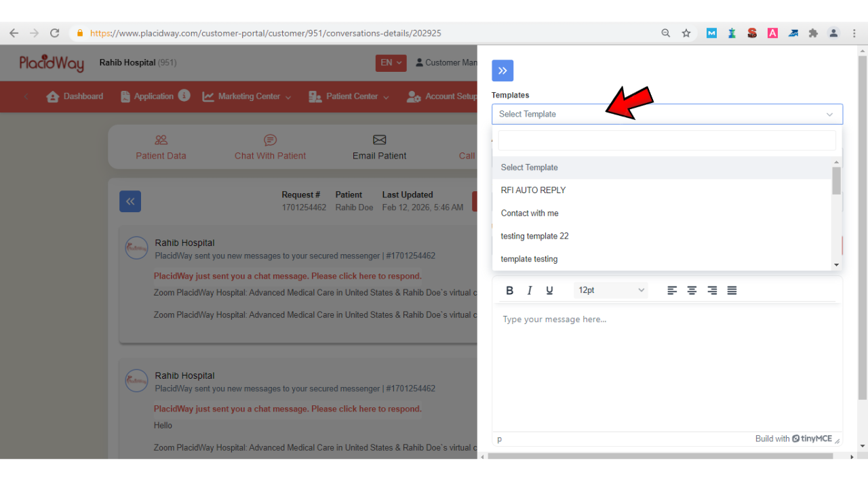Expand the EN language dropdown
Viewport: 868px width, 488px height.
click(x=391, y=62)
